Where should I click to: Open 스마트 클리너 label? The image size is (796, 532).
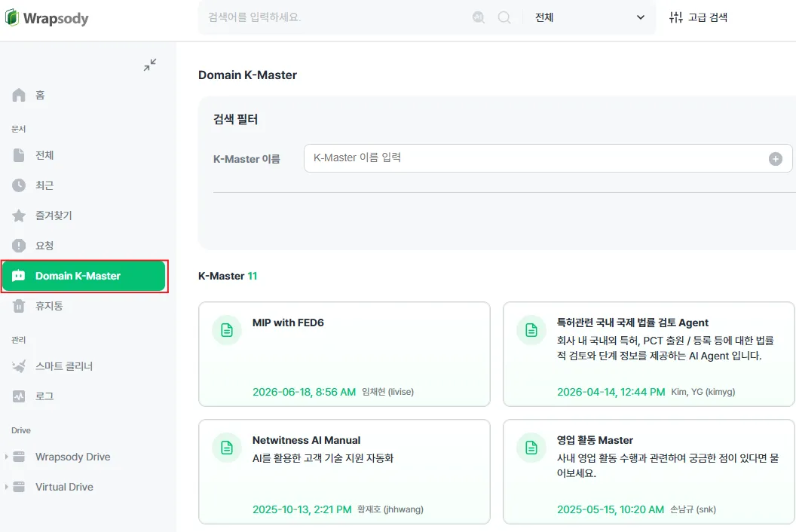[64, 366]
